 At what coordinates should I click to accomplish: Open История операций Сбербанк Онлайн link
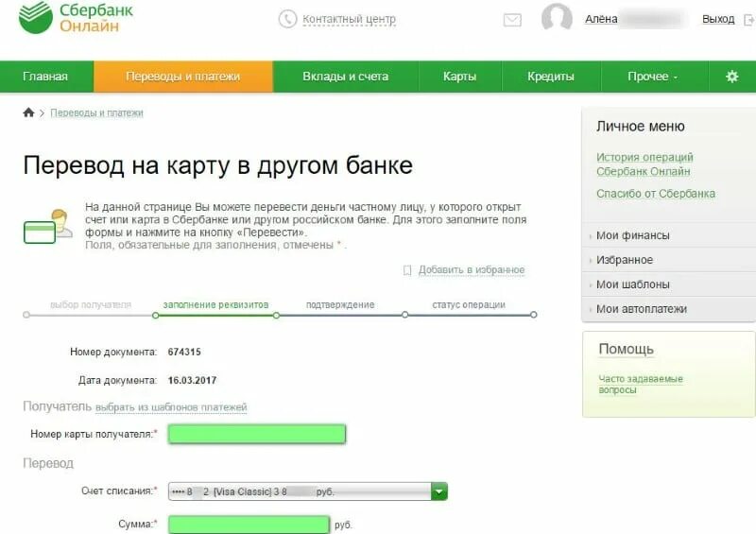tap(644, 164)
